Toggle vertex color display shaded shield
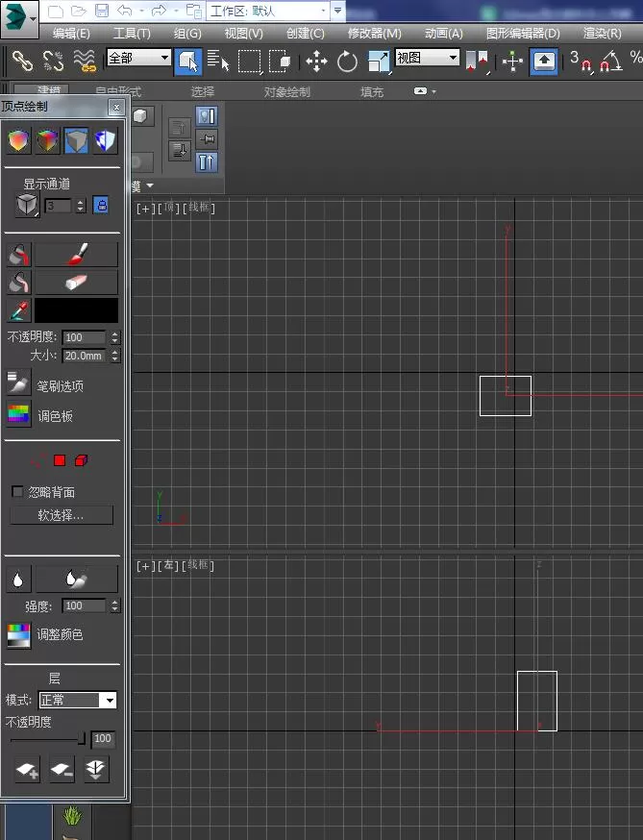The image size is (643, 840). point(48,141)
